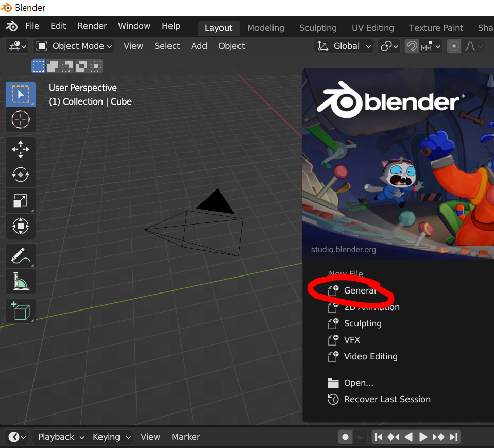The width and height of the screenshot is (494, 448).
Task: Jump to timeline start frame
Action: [379, 437]
